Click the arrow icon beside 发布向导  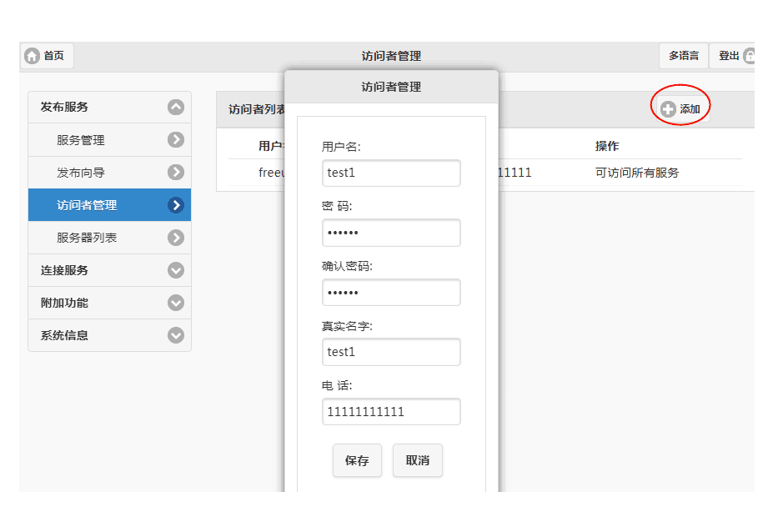175,173
